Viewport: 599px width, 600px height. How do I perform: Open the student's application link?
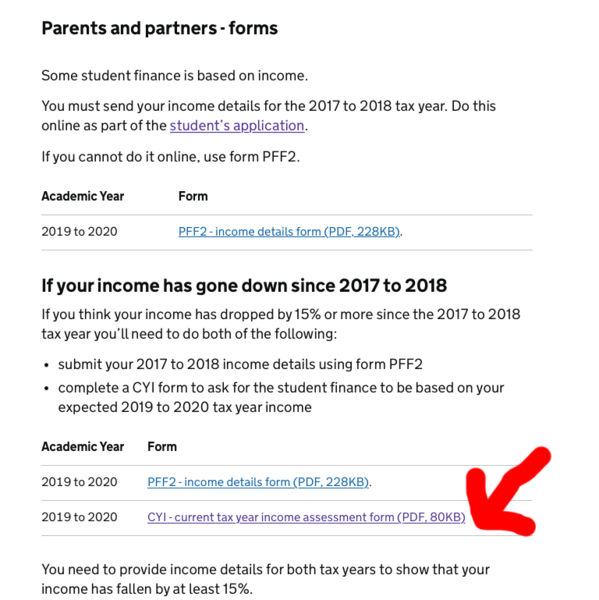pos(237,126)
